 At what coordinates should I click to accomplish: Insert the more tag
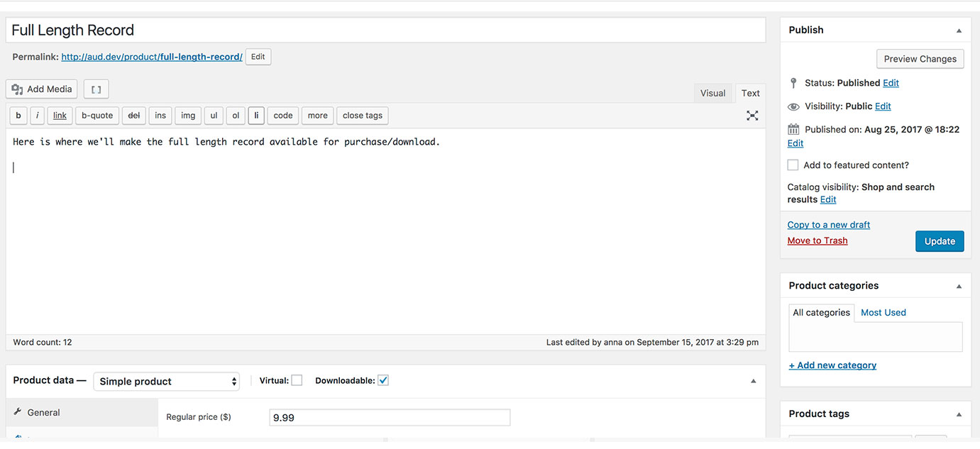(318, 116)
